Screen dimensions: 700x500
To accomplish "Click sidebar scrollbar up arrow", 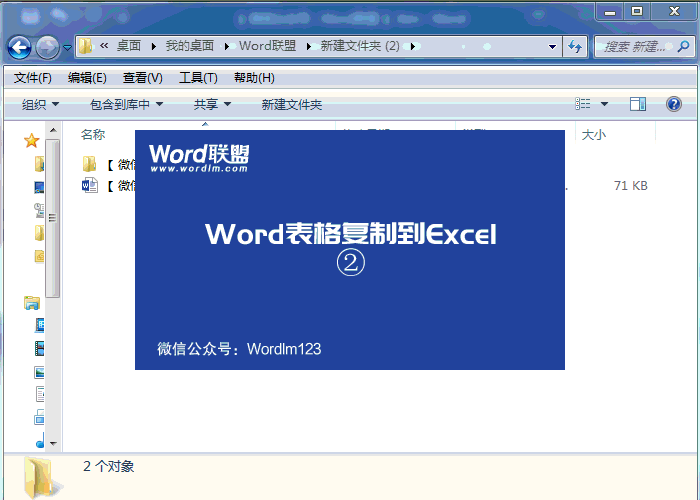I will (x=53, y=130).
